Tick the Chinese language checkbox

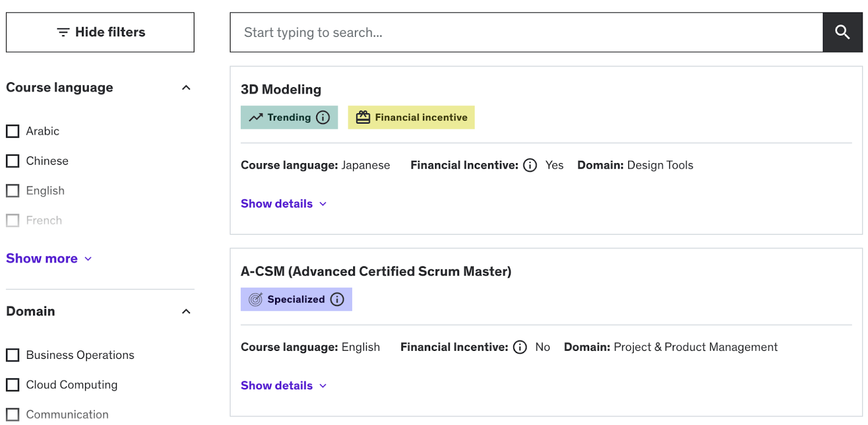(12, 161)
